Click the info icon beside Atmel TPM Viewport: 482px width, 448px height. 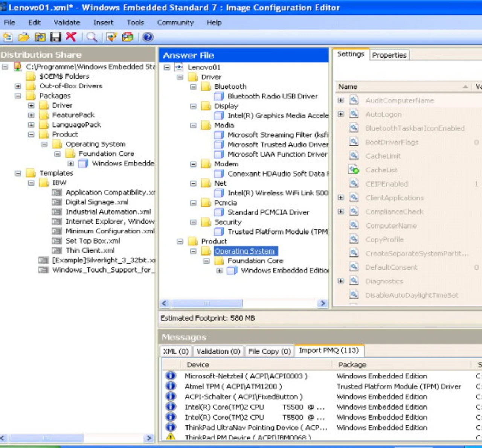tap(171, 386)
